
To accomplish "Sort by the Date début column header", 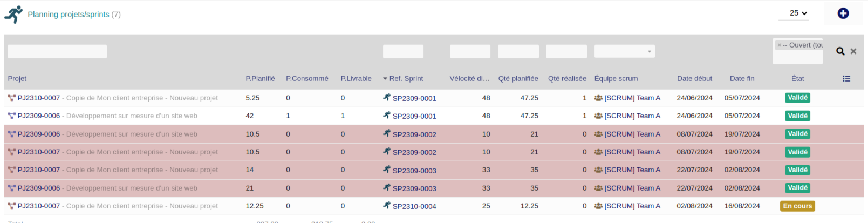I will point(694,78).
